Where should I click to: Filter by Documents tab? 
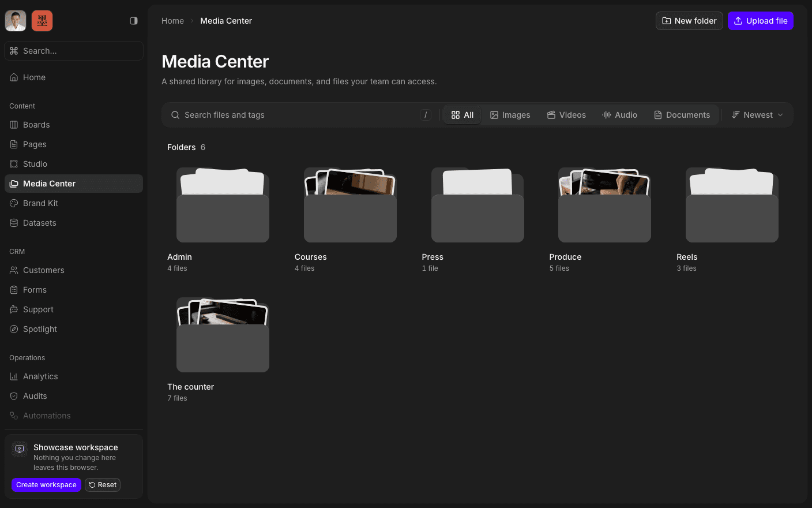pos(682,115)
